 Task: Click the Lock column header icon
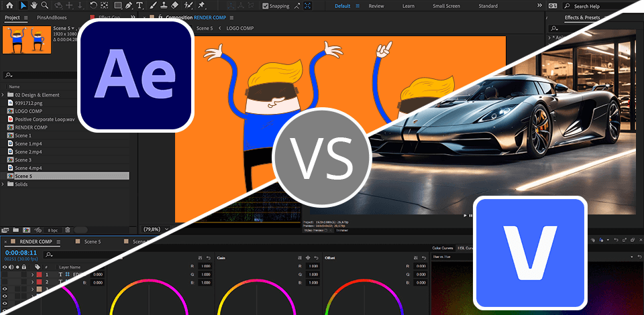click(x=24, y=267)
